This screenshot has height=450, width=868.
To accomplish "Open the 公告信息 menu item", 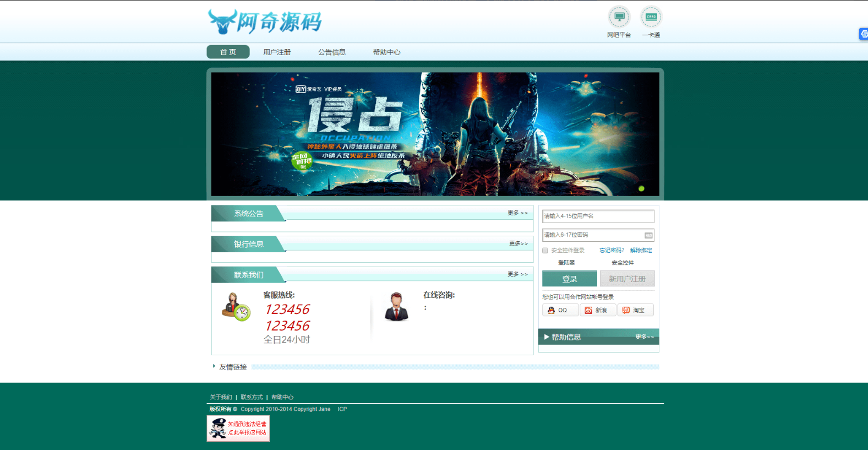I will pyautogui.click(x=332, y=52).
